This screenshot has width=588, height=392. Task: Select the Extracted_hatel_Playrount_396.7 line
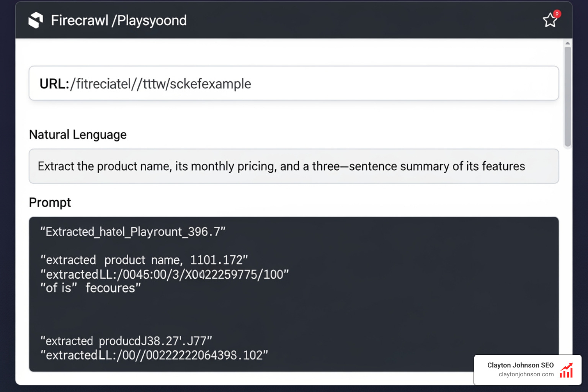pos(132,232)
